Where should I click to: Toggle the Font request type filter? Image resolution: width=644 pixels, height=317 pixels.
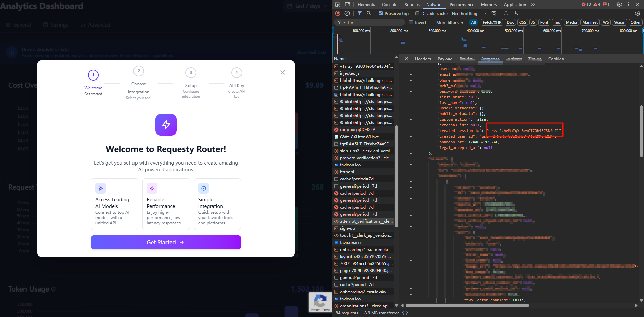(544, 22)
